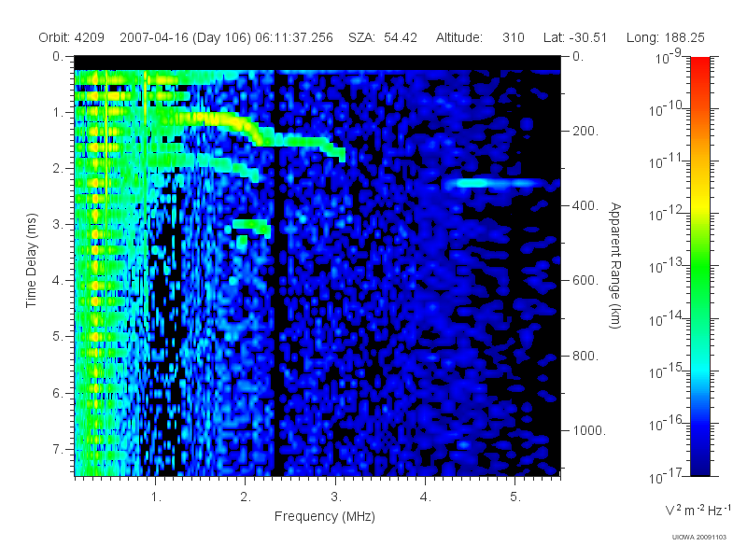Click the '4.' time delay tick label

[x=58, y=281]
